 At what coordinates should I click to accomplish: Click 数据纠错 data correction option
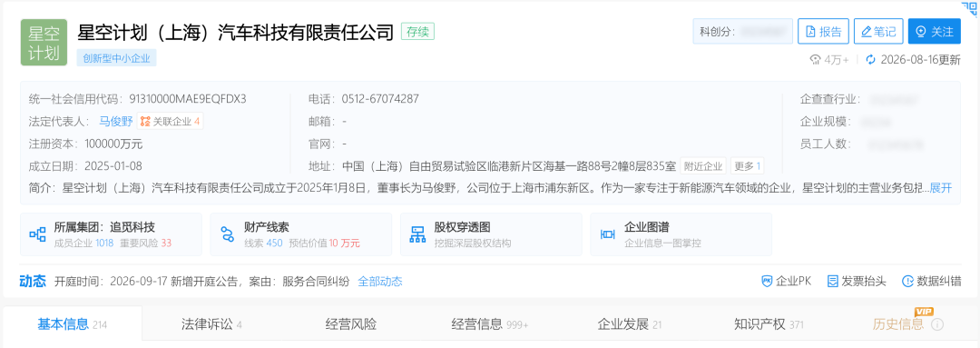tap(932, 282)
